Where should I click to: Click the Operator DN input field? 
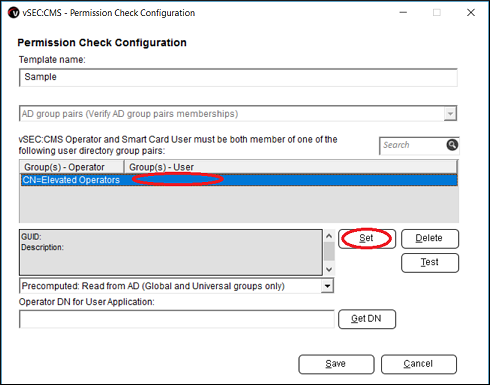(177, 319)
